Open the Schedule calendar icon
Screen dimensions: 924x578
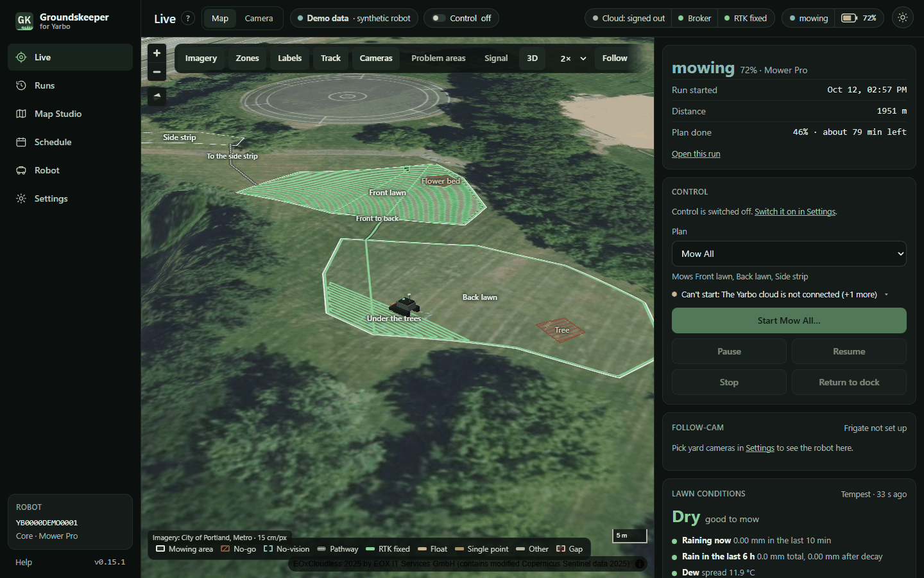(21, 142)
